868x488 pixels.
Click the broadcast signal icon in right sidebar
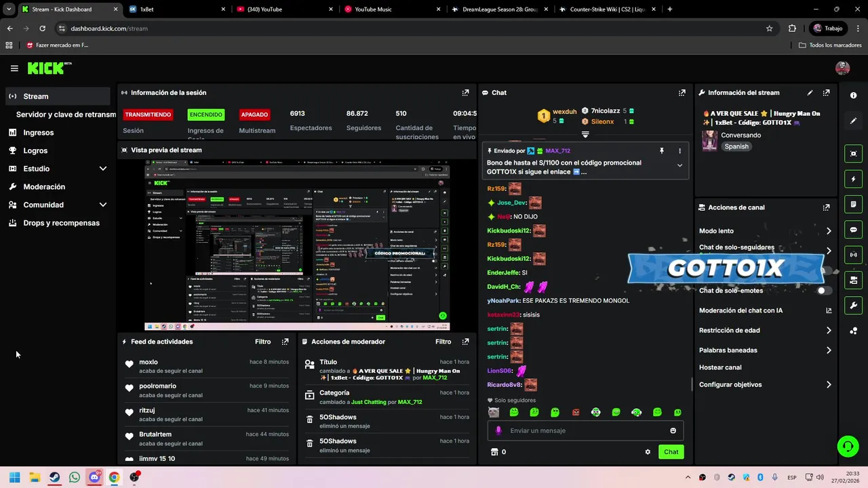(x=853, y=255)
